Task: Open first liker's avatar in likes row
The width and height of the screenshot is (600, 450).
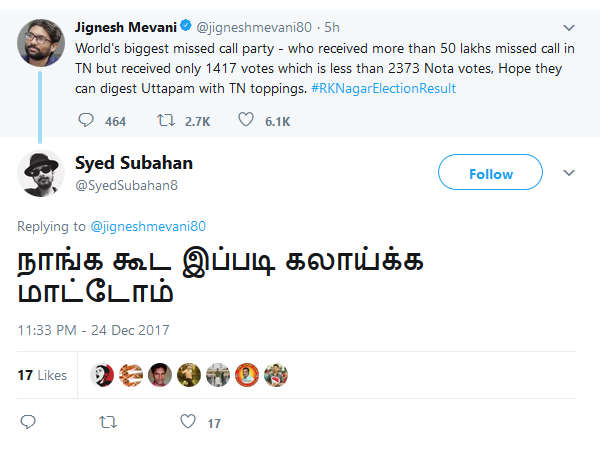Action: (x=102, y=375)
